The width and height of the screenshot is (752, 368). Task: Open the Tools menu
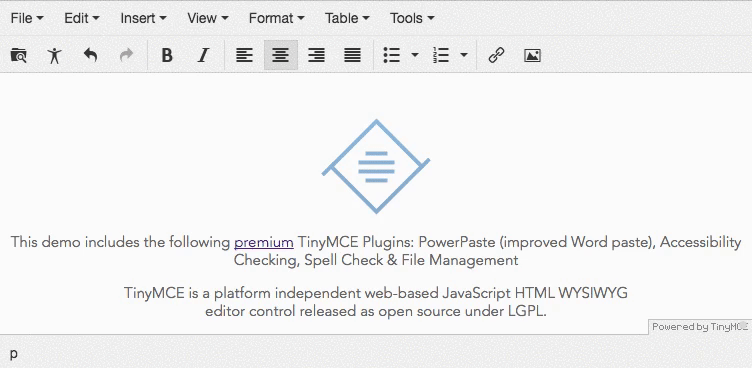click(411, 18)
